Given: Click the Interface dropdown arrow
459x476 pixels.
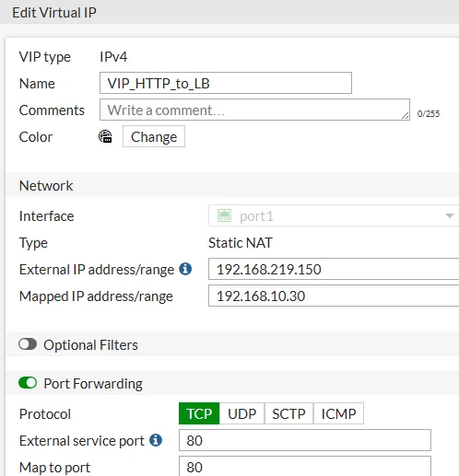Looking at the screenshot, I should (x=450, y=215).
